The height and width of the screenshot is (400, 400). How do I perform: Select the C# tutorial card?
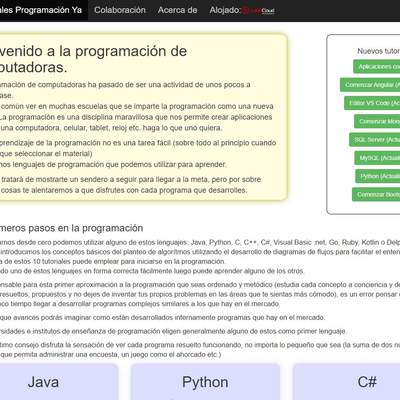click(347, 382)
